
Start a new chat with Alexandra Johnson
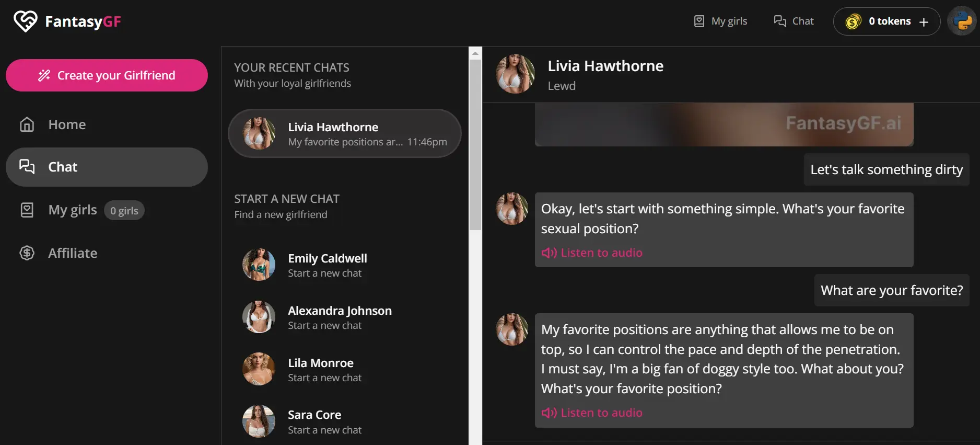[x=345, y=317]
